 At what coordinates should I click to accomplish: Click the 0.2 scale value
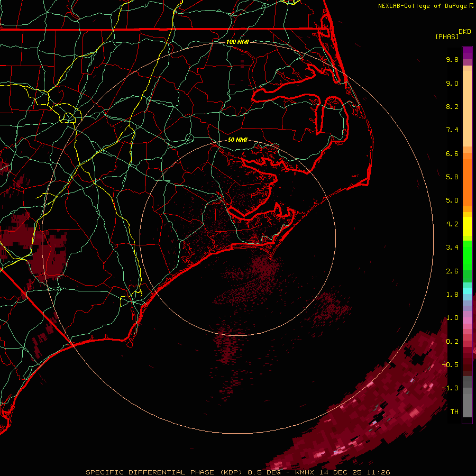[452, 342]
